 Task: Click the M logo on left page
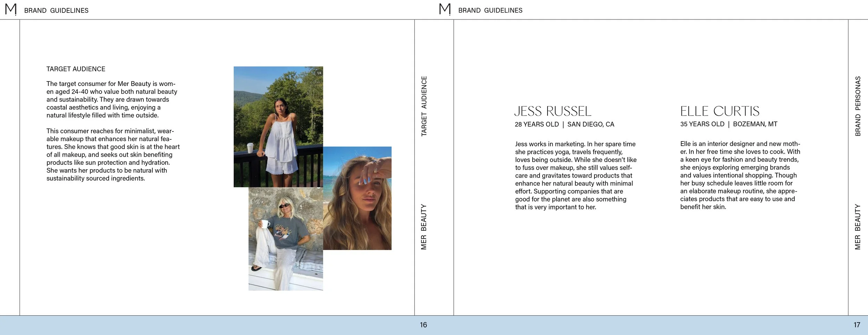11,9
